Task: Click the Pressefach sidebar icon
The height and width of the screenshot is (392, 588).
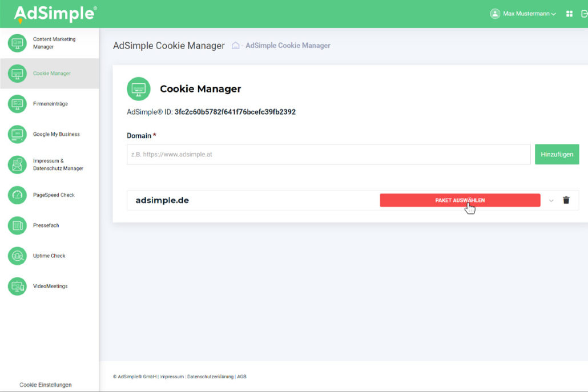Action: click(17, 225)
